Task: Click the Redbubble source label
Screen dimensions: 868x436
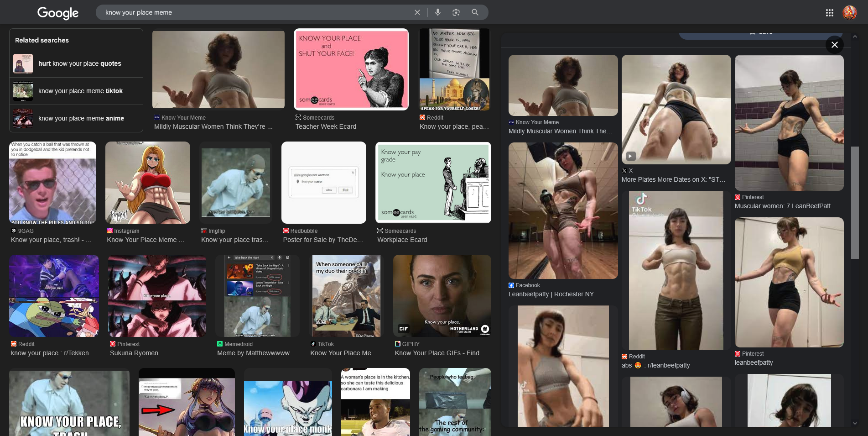Action: pos(304,231)
